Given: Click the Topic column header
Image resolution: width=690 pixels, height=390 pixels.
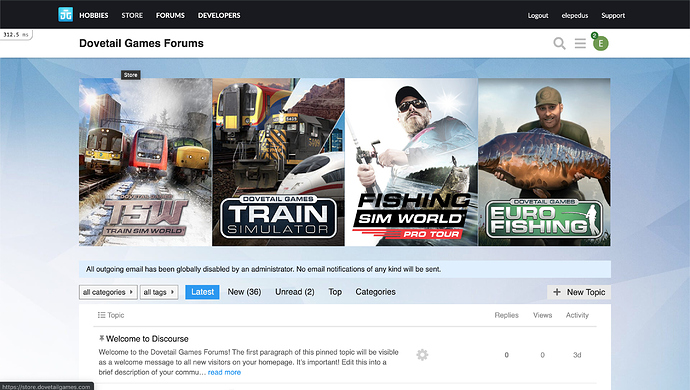Looking at the screenshot, I should (115, 315).
